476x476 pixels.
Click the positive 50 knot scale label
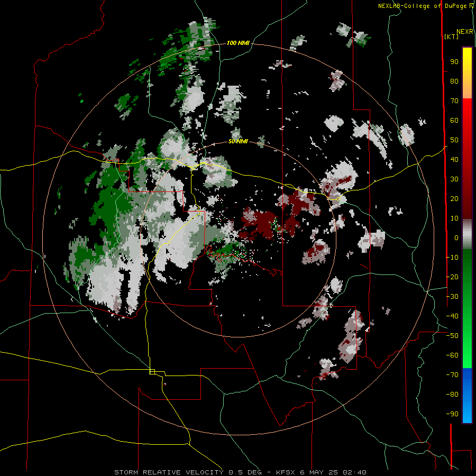[x=454, y=140]
